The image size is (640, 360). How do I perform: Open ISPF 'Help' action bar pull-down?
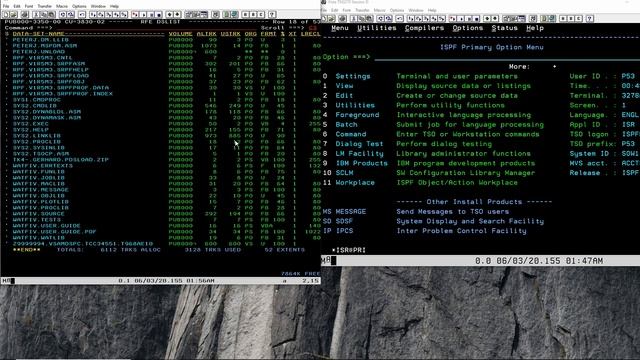tap(535, 28)
